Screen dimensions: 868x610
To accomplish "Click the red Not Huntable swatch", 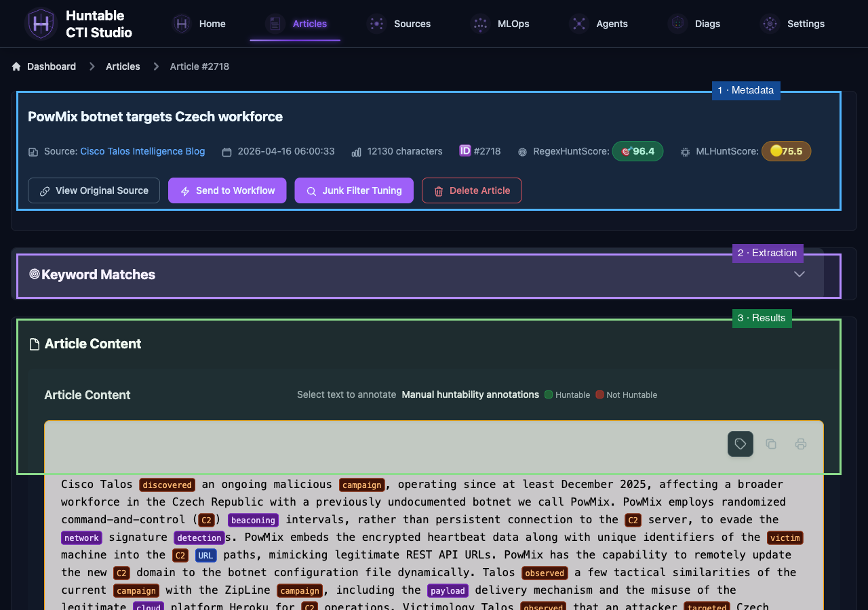I will tap(599, 394).
